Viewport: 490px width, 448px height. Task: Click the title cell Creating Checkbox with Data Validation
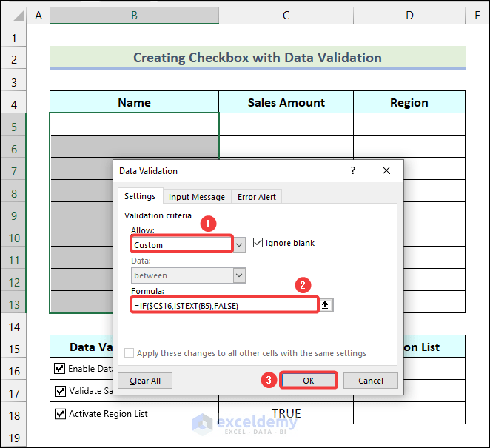[258, 58]
